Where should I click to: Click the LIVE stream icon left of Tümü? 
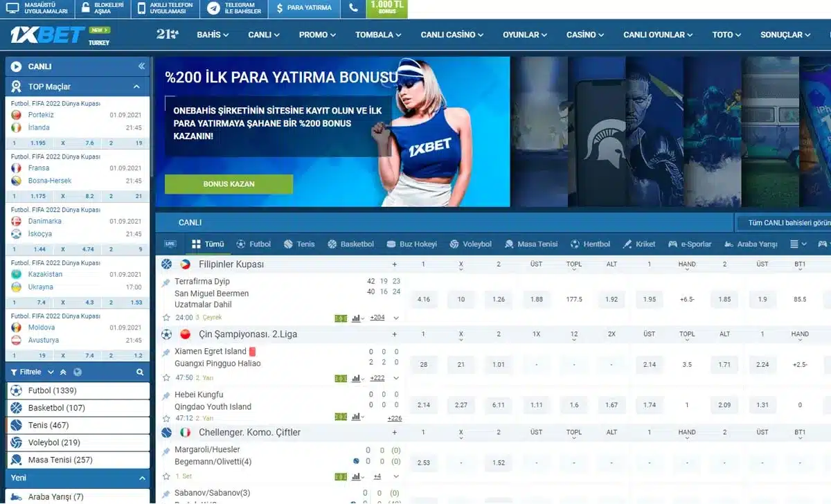[170, 244]
